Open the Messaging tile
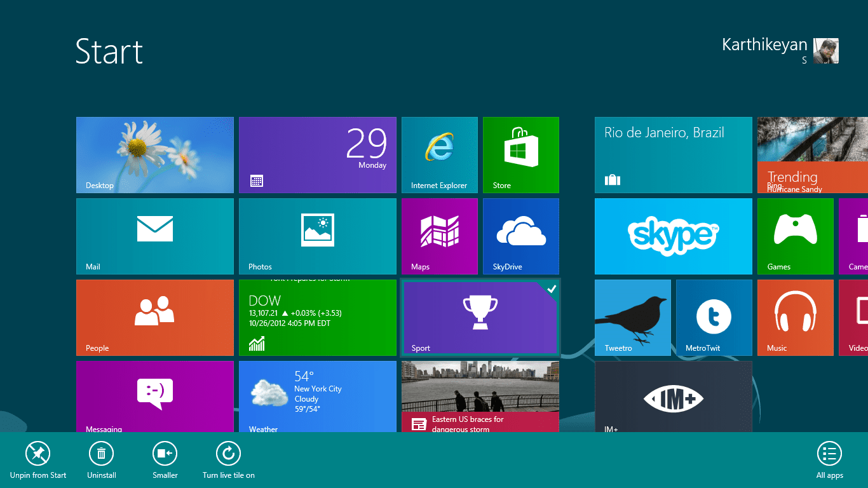This screenshot has height=488, width=868. coord(155,396)
